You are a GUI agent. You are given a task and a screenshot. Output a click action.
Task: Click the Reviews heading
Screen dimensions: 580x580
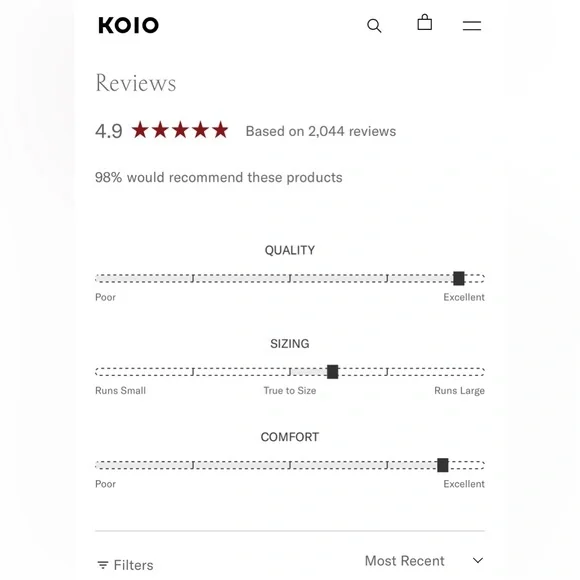click(135, 82)
